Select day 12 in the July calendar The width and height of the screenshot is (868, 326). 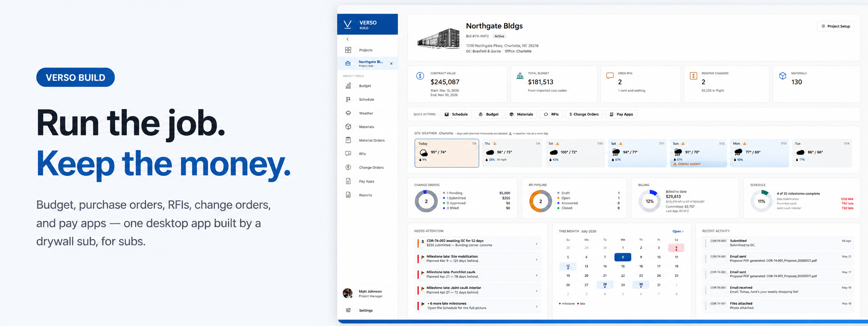[x=568, y=267]
